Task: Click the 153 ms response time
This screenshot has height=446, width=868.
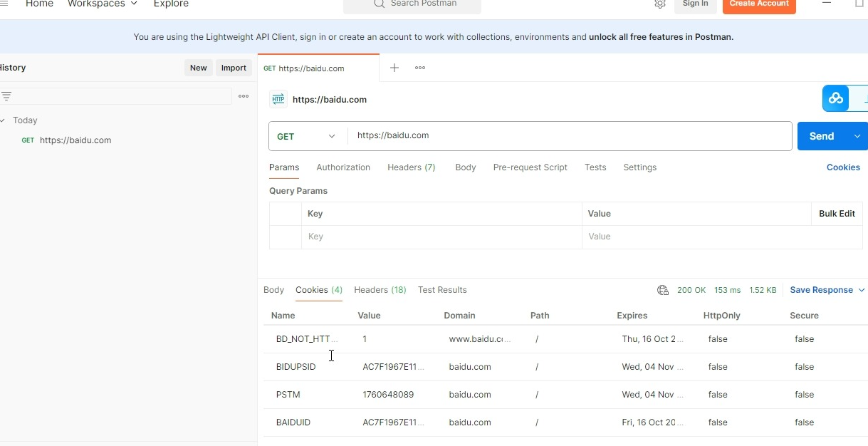Action: tap(727, 290)
